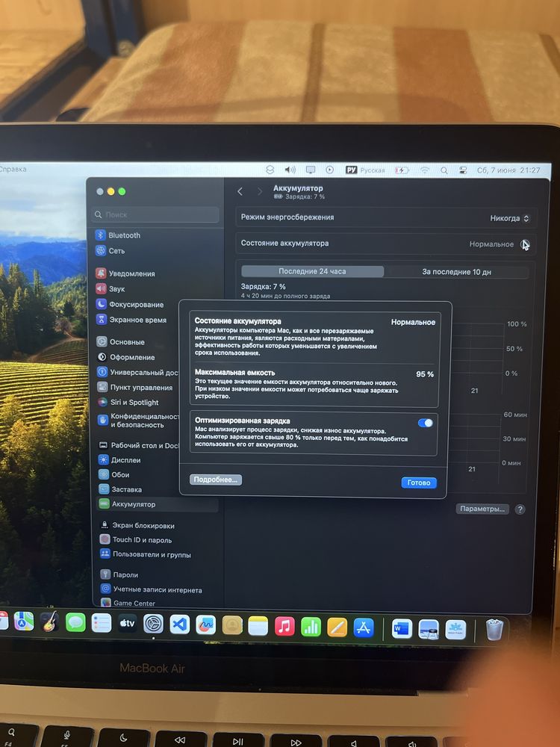Click the question mark help button

(x=520, y=509)
